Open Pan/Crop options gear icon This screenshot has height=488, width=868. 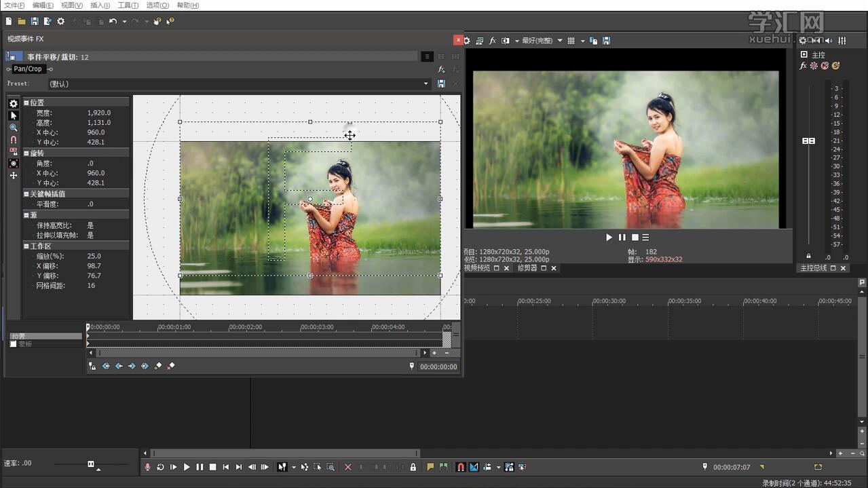pos(13,104)
